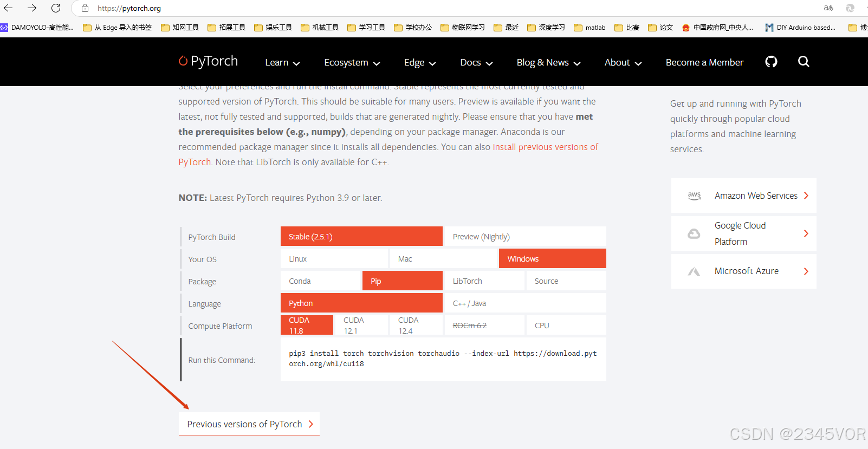Expand the Learn menu
The height and width of the screenshot is (449, 868).
point(282,63)
